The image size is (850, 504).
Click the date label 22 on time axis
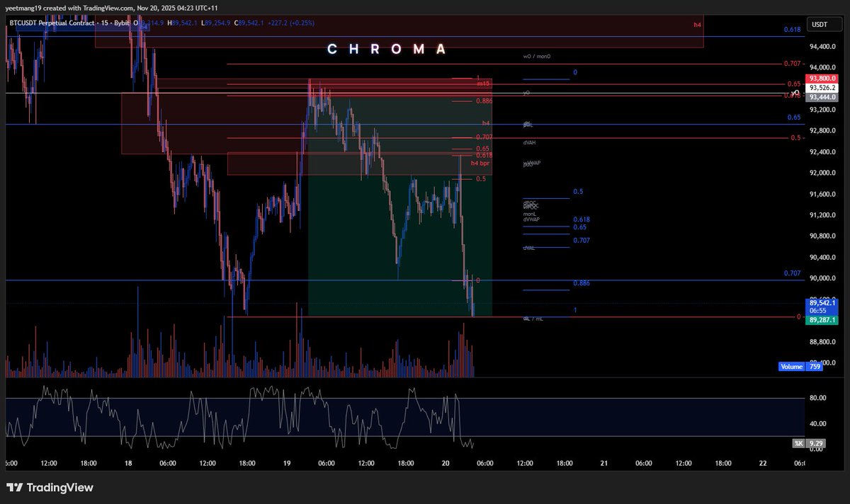[763, 464]
